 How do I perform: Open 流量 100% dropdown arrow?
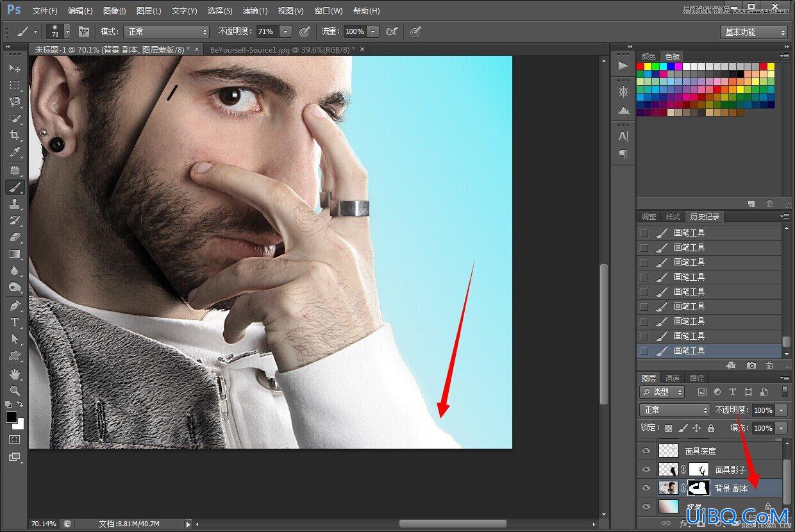pos(373,31)
